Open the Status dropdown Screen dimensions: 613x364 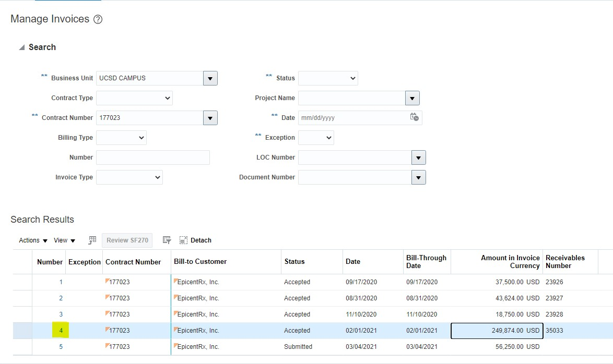328,78
